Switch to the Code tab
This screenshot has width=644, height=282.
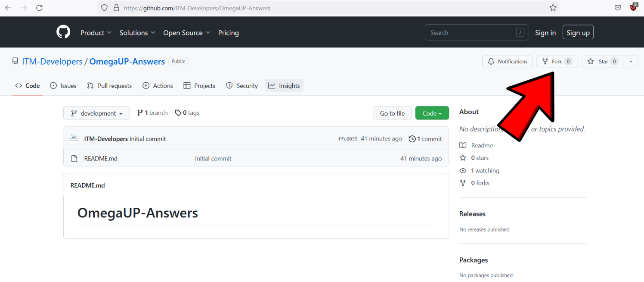27,86
